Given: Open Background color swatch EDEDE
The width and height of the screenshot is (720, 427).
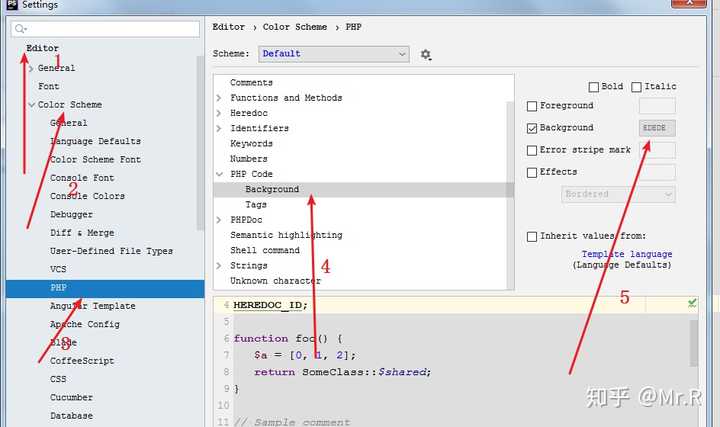Looking at the screenshot, I should pyautogui.click(x=657, y=128).
